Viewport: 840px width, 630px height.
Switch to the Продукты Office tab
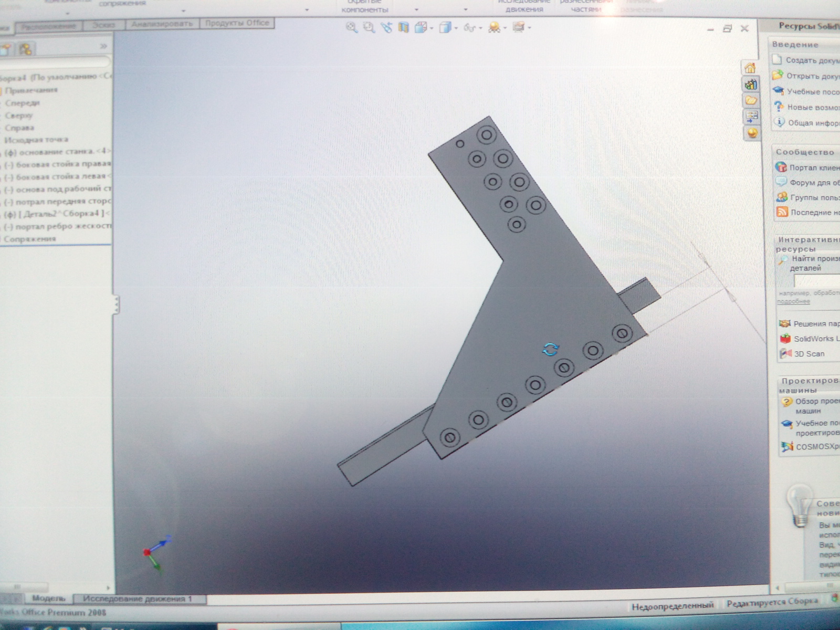pyautogui.click(x=237, y=23)
